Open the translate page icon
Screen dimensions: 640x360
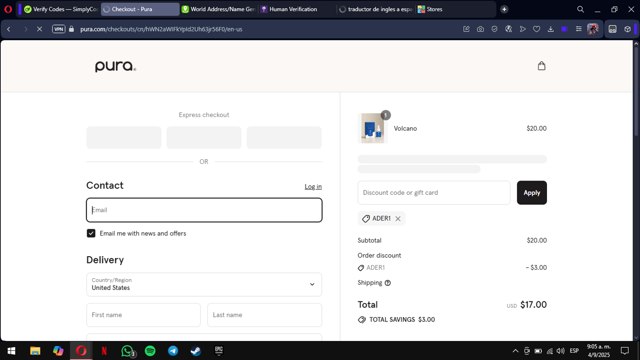pyautogui.click(x=508, y=29)
